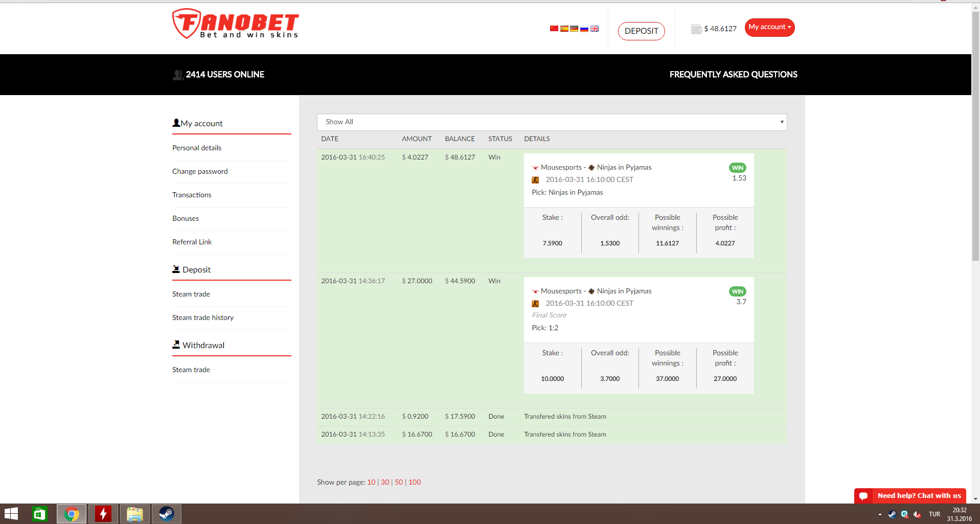This screenshot has width=980, height=524.
Task: Click the Withdrawal section icon in sidebar
Action: pos(176,345)
